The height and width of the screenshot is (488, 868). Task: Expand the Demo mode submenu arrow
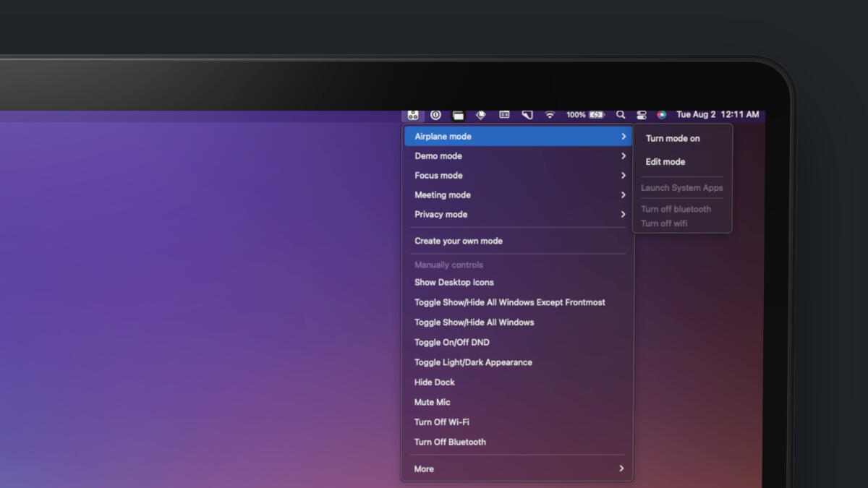tap(623, 156)
